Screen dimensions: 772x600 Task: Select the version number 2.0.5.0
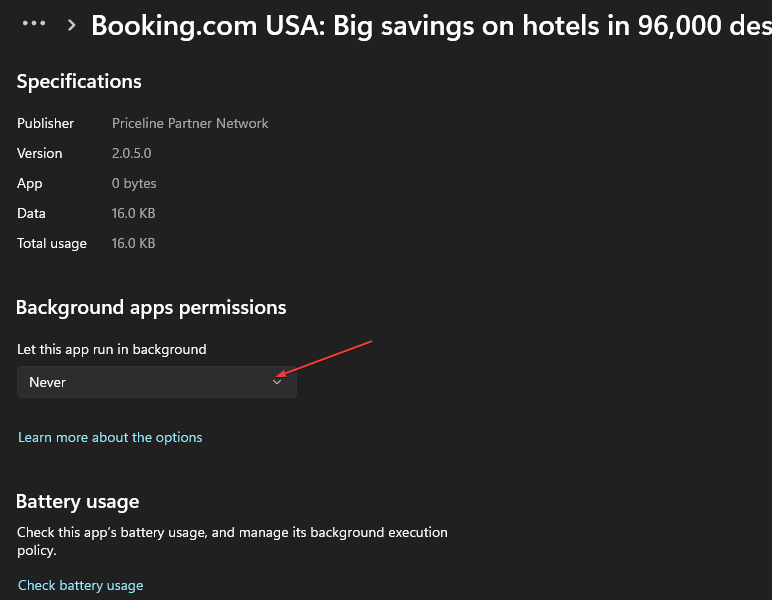[132, 153]
